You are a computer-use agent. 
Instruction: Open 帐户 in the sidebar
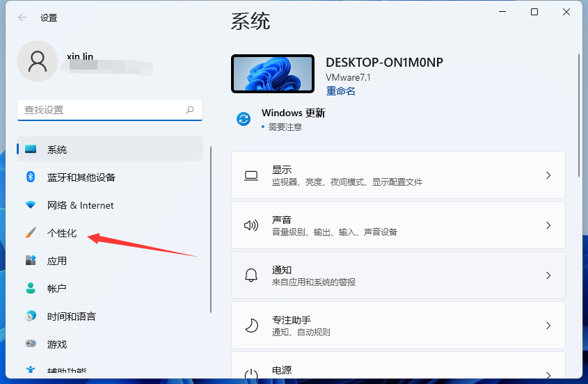[57, 289]
